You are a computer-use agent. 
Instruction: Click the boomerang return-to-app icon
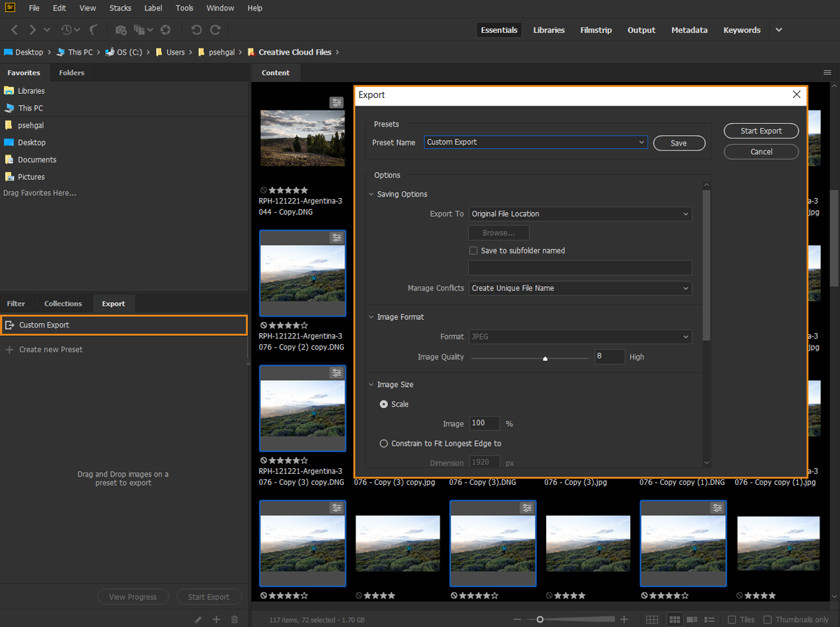pos(93,30)
